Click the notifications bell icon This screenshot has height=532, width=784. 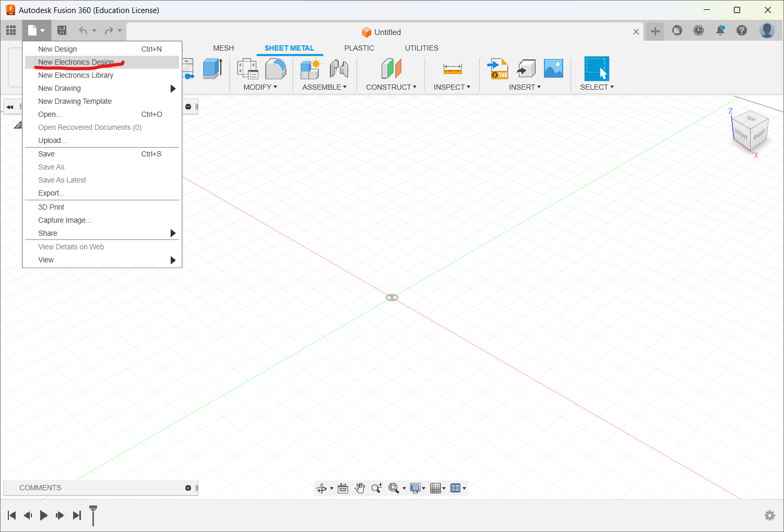(720, 31)
